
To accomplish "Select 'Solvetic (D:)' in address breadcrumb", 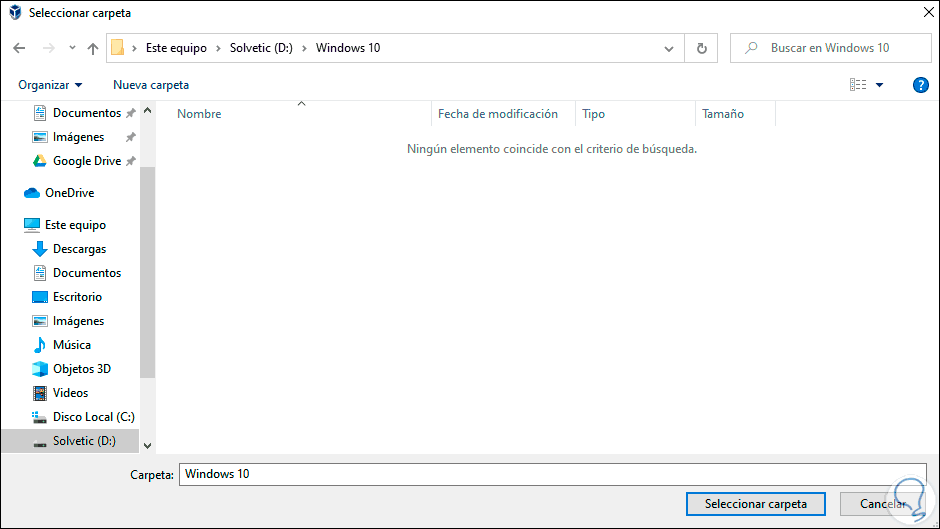I will [261, 48].
